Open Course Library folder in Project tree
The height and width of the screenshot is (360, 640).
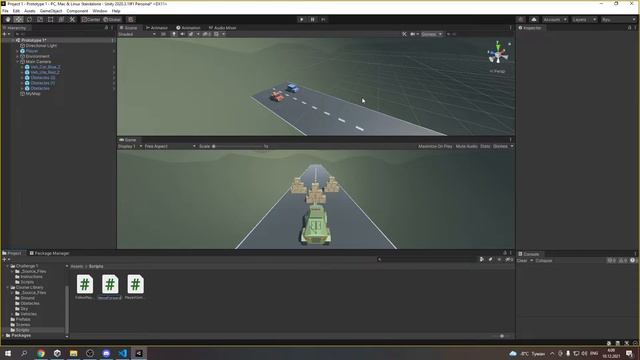29,287
